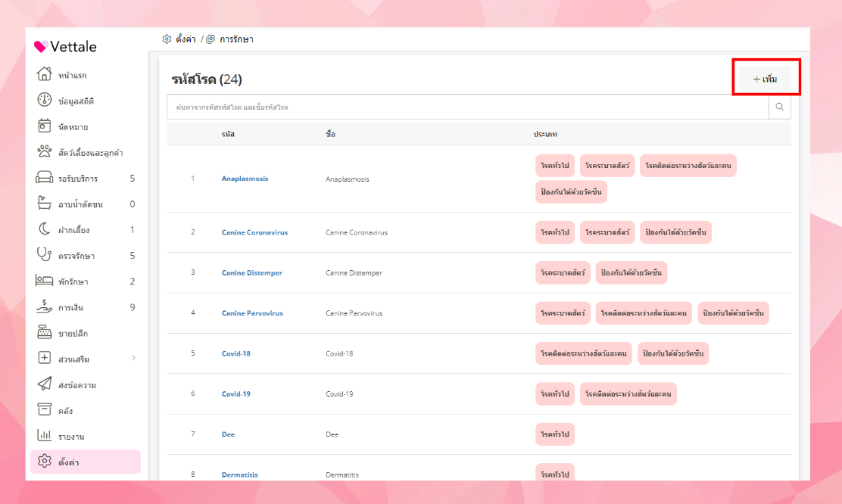This screenshot has height=504, width=842.
Task: Click โรคระบาดสัตว์ tag in Canine Coronavirus row
Action: click(607, 232)
